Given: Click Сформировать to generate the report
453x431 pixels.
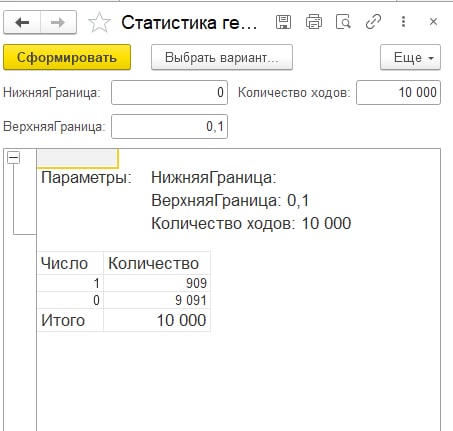Looking at the screenshot, I should click(67, 57).
